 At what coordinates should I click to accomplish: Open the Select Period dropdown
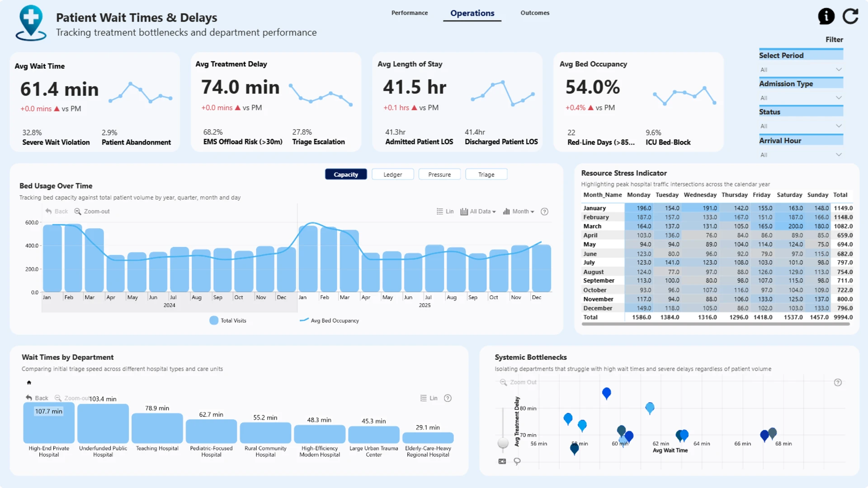[801, 70]
